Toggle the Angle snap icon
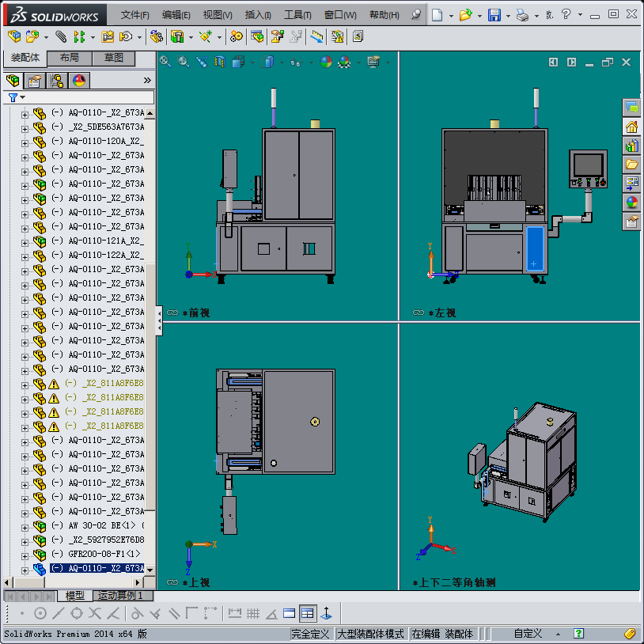 pos(271,614)
